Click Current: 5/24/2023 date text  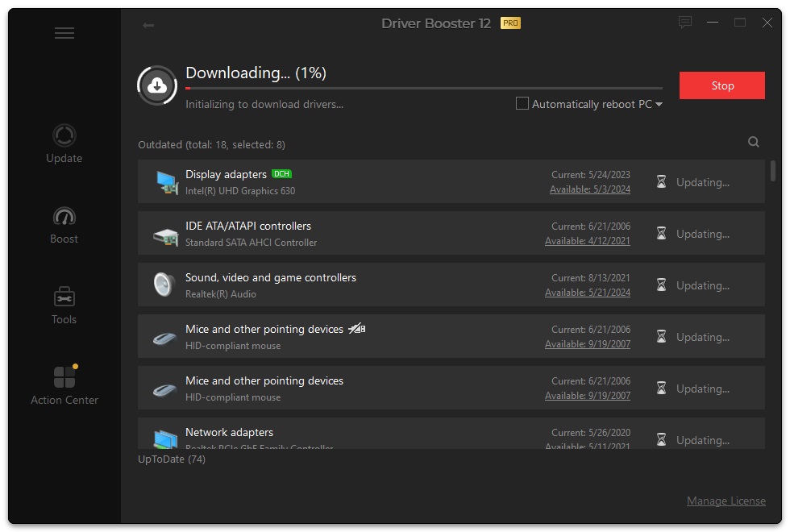coord(590,175)
